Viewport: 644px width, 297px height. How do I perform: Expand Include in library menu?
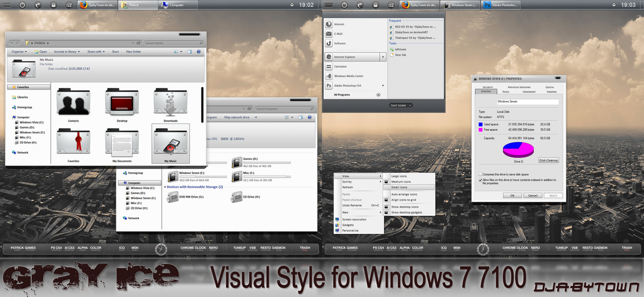pos(67,51)
